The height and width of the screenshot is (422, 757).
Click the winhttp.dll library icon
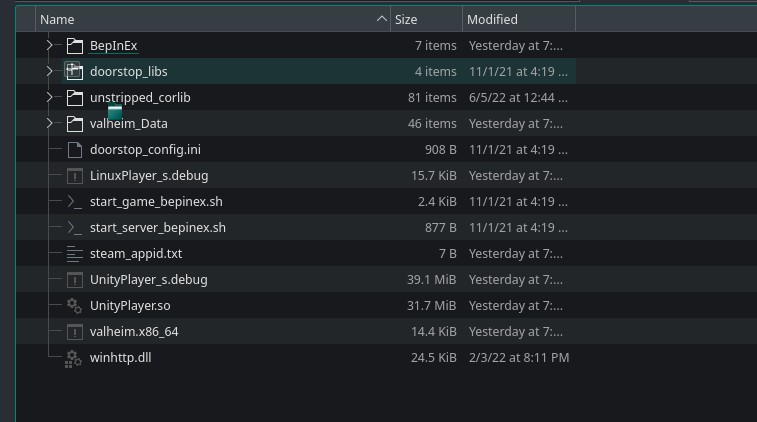point(73,359)
